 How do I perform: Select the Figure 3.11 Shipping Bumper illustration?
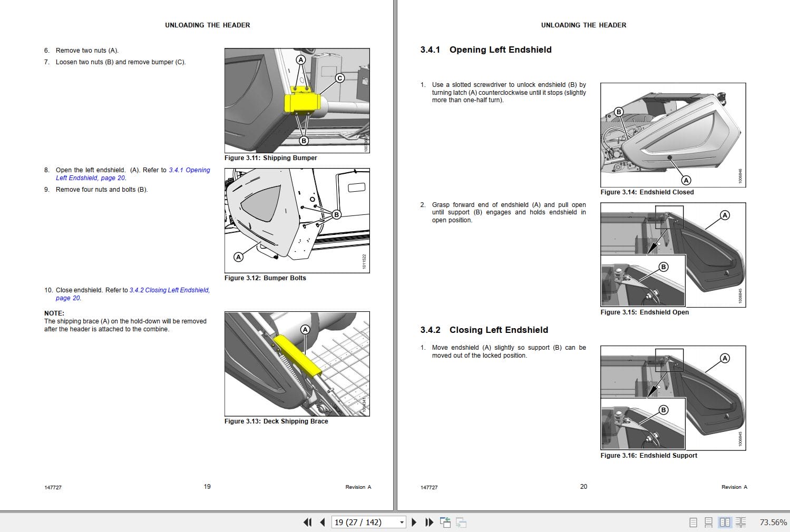[x=297, y=99]
